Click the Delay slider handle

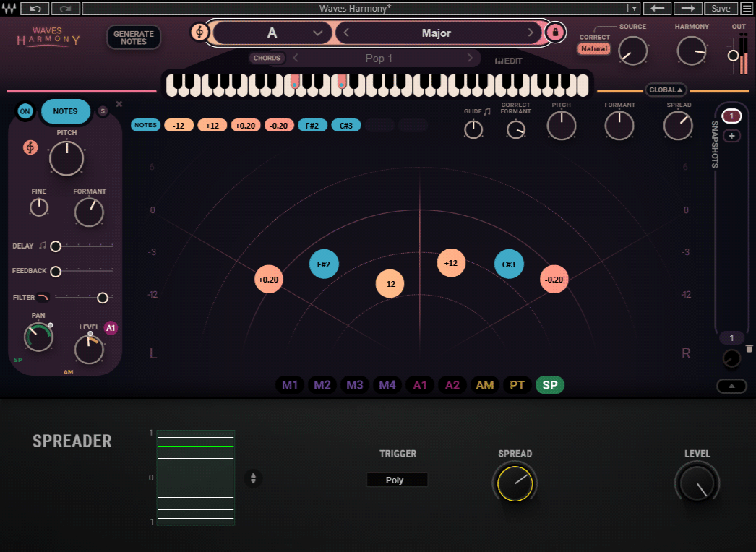[56, 246]
